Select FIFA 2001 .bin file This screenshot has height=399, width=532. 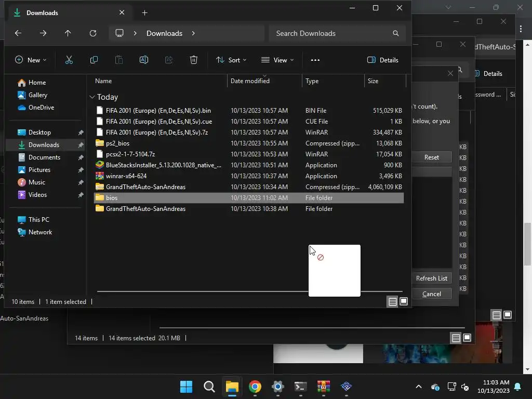point(249,111)
